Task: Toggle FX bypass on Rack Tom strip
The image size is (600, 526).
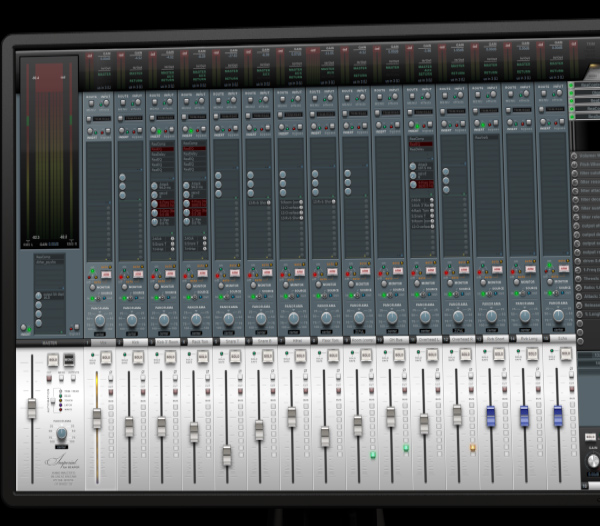Action: (204, 130)
